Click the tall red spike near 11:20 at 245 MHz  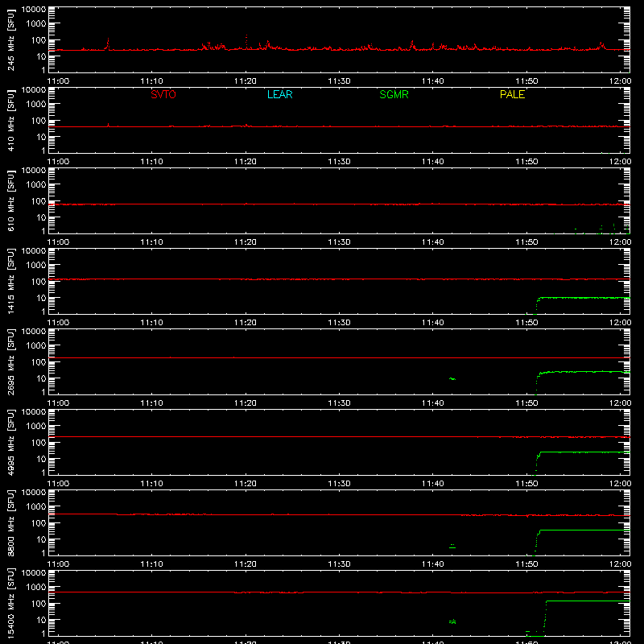pyautogui.click(x=246, y=42)
